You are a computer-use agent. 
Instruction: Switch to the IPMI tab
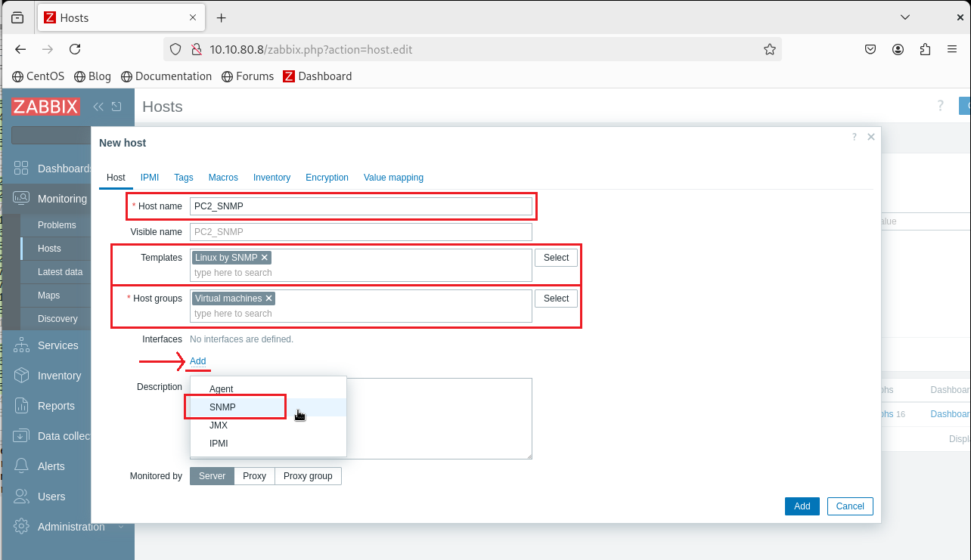coord(150,178)
